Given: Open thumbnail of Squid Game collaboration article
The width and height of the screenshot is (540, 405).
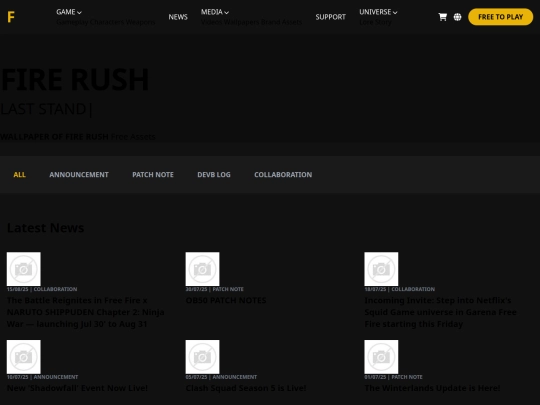Looking at the screenshot, I should click(381, 269).
